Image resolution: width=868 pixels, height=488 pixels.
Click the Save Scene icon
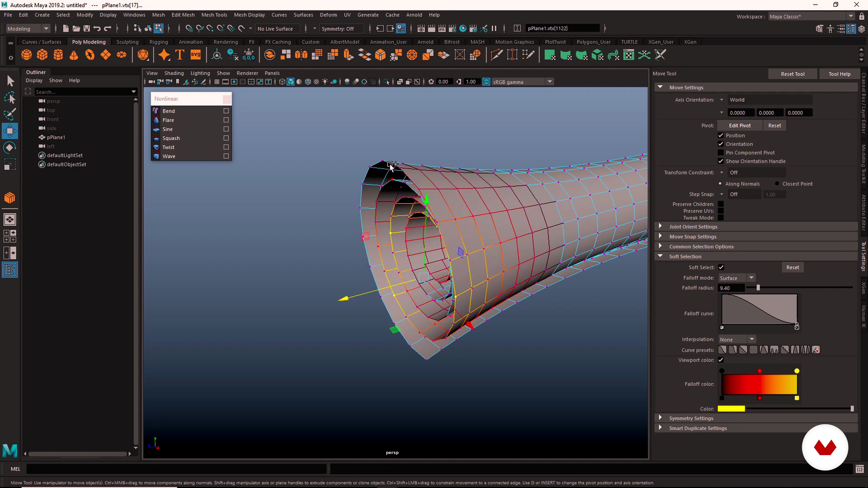(x=87, y=29)
